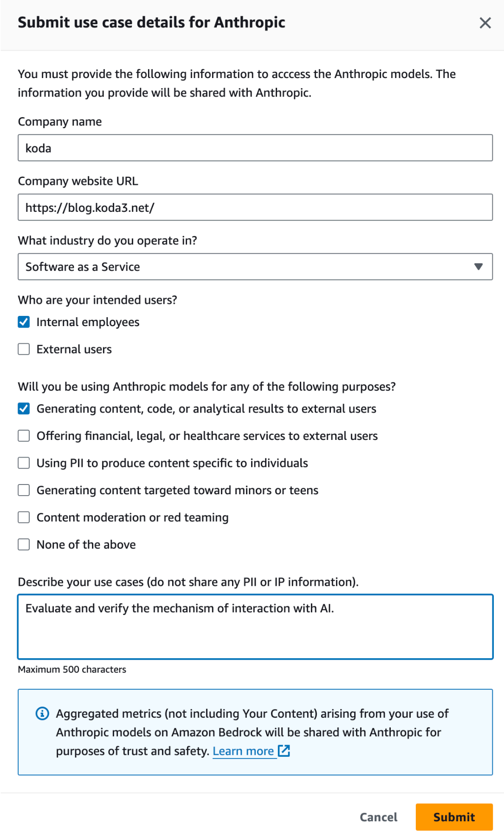Enable Offering financial, legal, or healthcare services
Screen dimensions: 504x838
pyautogui.click(x=23, y=436)
